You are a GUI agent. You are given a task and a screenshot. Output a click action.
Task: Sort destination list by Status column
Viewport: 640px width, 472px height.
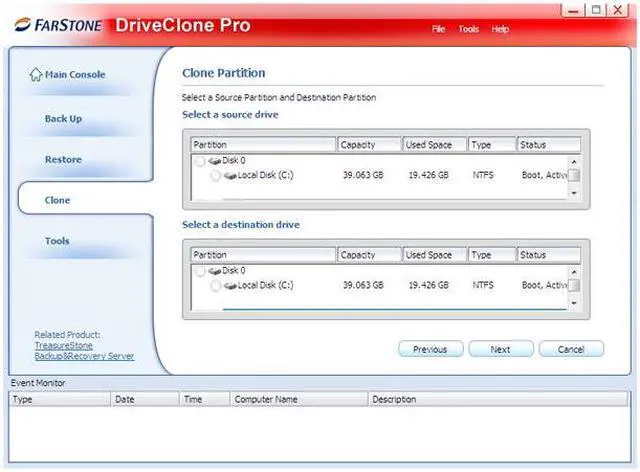point(549,255)
